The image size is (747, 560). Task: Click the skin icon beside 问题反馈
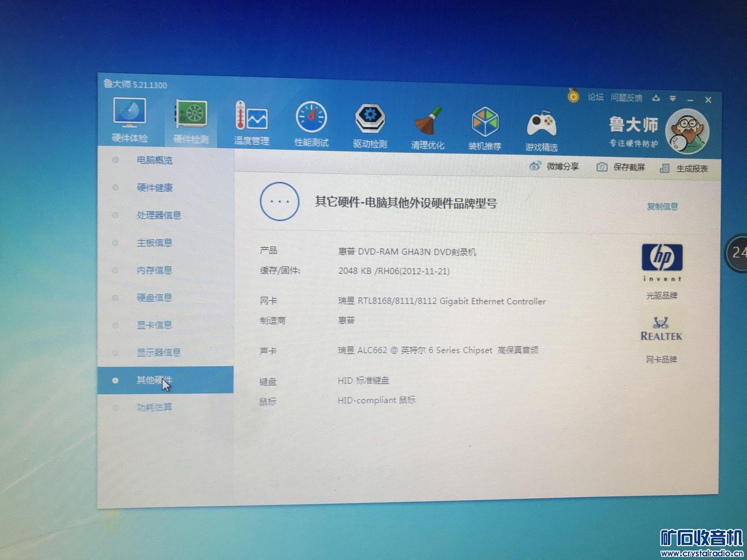(x=656, y=98)
